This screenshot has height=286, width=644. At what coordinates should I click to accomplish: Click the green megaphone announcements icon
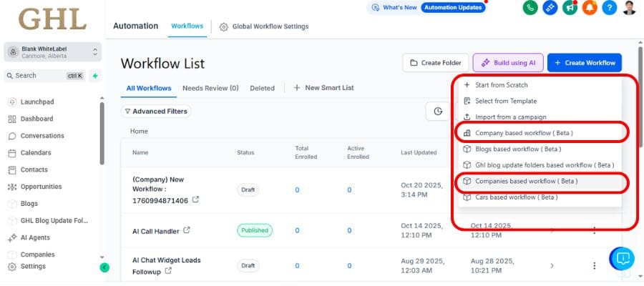coord(570,8)
